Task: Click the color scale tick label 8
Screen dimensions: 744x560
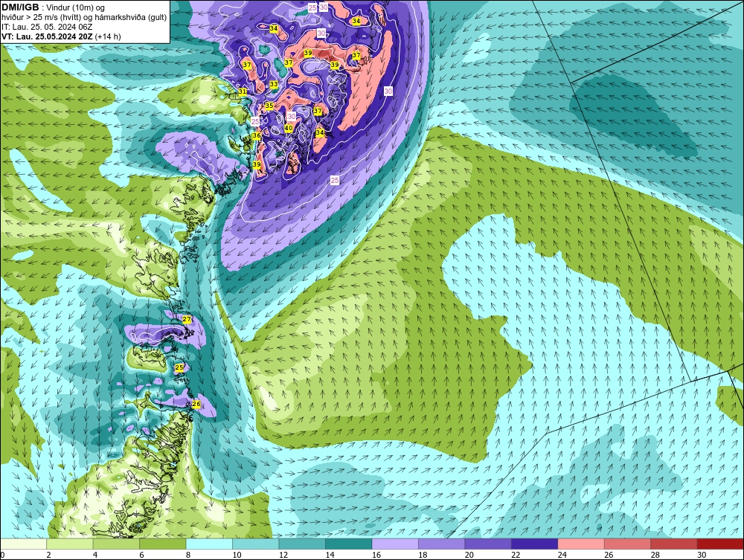Action: tap(188, 555)
